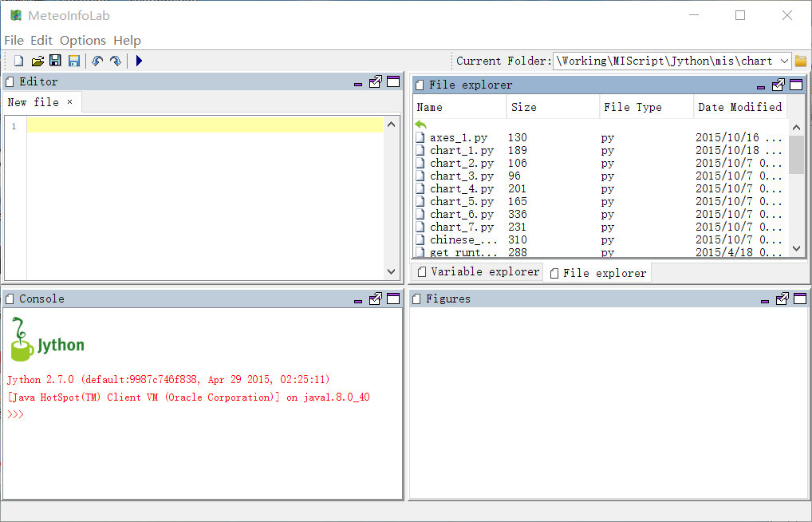812x522 pixels.
Task: Go up a folder with the green arrow
Action: point(421,125)
